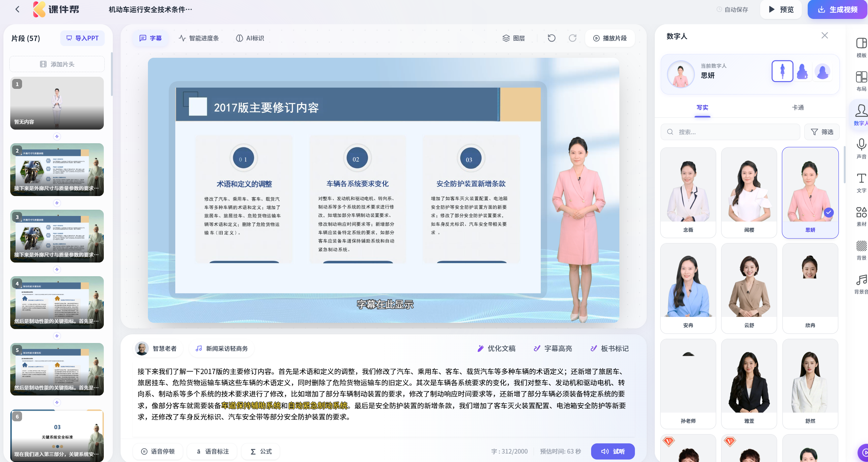Insert a 语音停顿 pause

(x=158, y=451)
